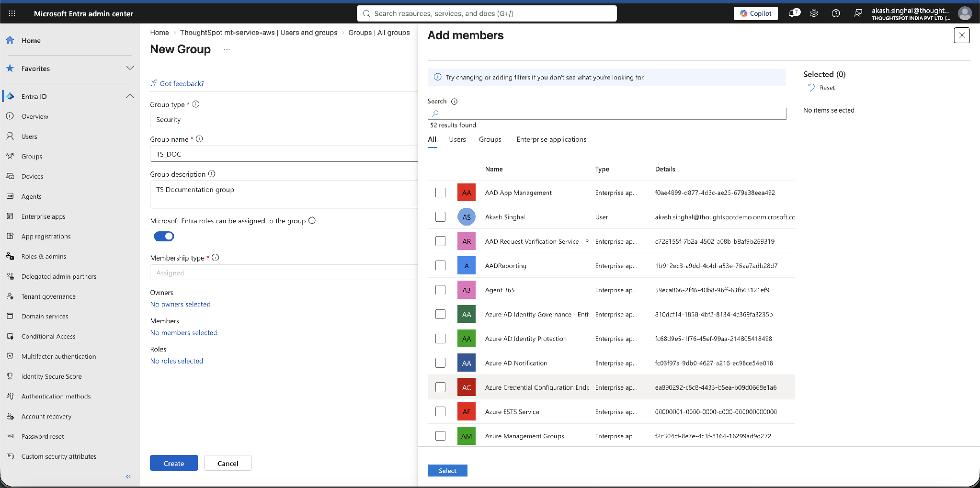The width and height of the screenshot is (980, 488).
Task: Open the No owners selected link
Action: tap(181, 304)
